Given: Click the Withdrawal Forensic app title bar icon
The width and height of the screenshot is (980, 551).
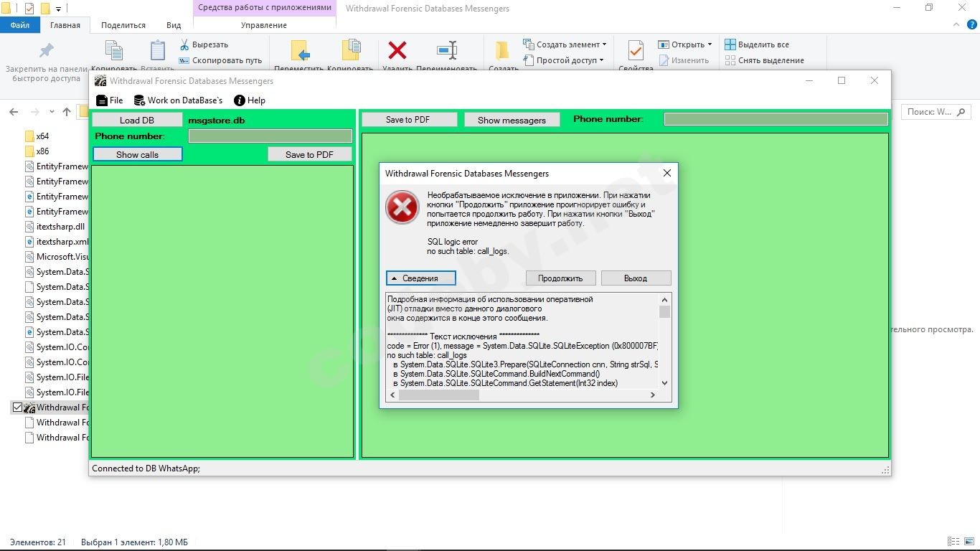Looking at the screenshot, I should [x=100, y=81].
